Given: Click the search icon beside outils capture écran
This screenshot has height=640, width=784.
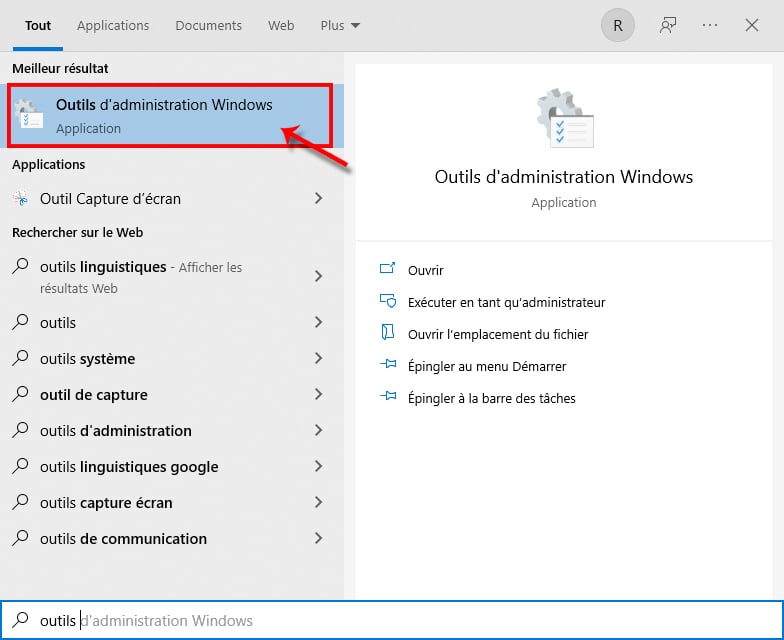Looking at the screenshot, I should tap(20, 502).
